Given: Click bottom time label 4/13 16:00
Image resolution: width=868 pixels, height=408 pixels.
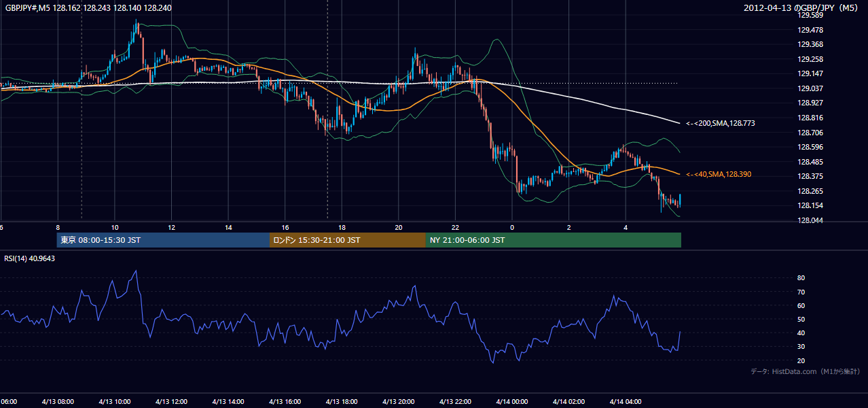Looking at the screenshot, I should [x=285, y=402].
